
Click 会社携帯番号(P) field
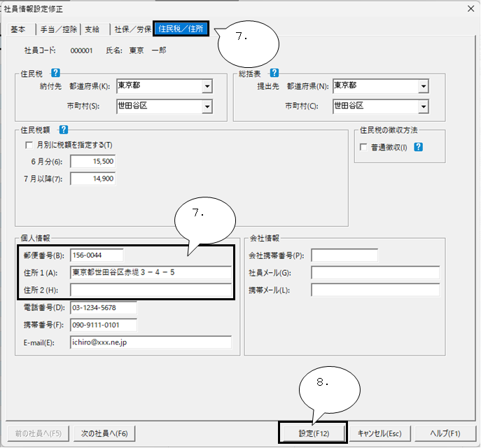click(344, 255)
